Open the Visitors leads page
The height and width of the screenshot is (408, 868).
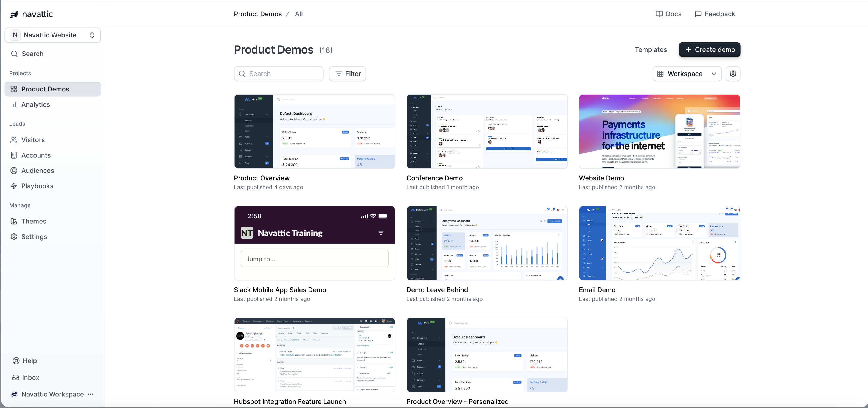click(x=33, y=140)
